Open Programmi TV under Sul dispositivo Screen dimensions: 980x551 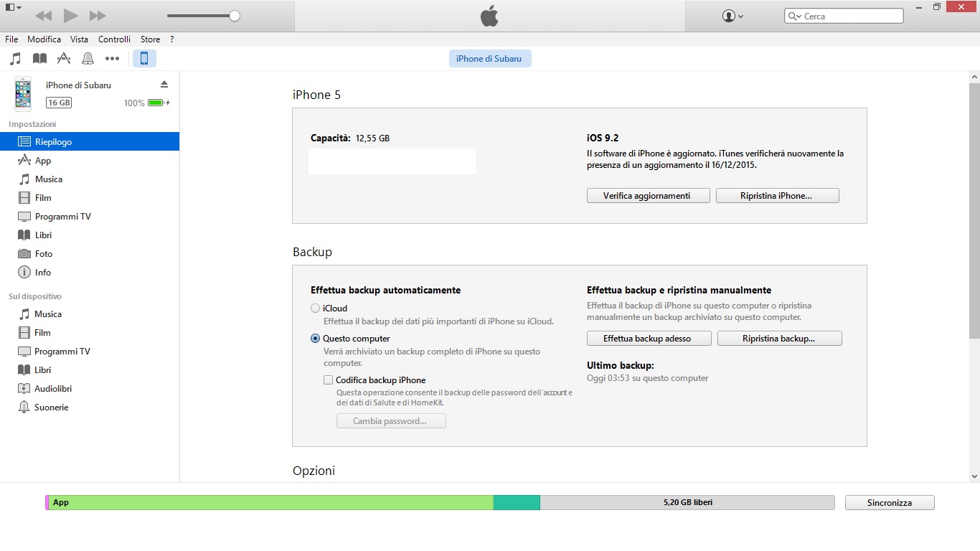coord(90,352)
